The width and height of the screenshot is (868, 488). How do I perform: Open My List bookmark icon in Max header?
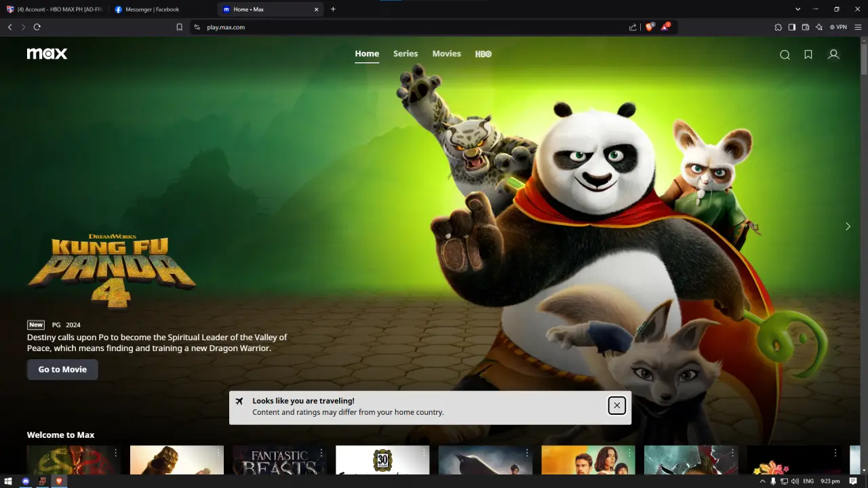coord(808,55)
